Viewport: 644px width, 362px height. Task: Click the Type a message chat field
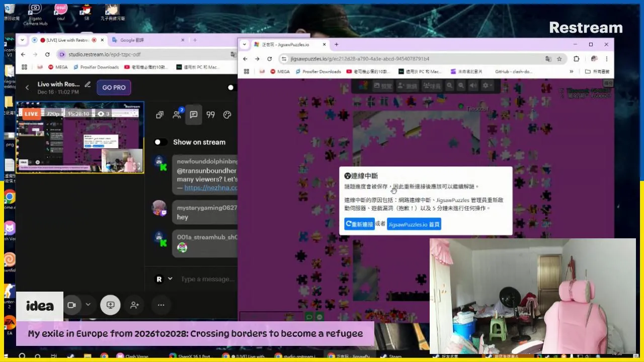click(x=208, y=279)
